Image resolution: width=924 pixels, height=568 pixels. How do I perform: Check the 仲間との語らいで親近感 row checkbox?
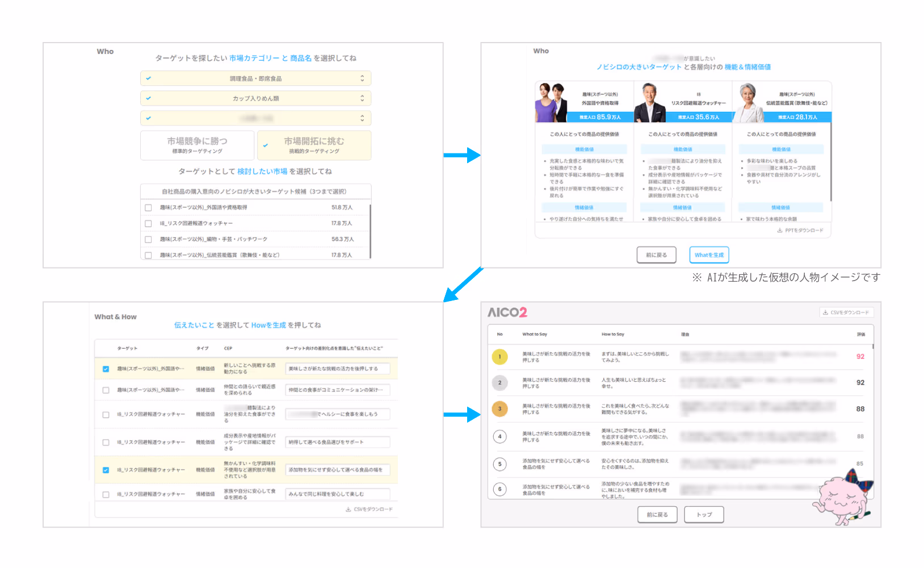point(105,390)
